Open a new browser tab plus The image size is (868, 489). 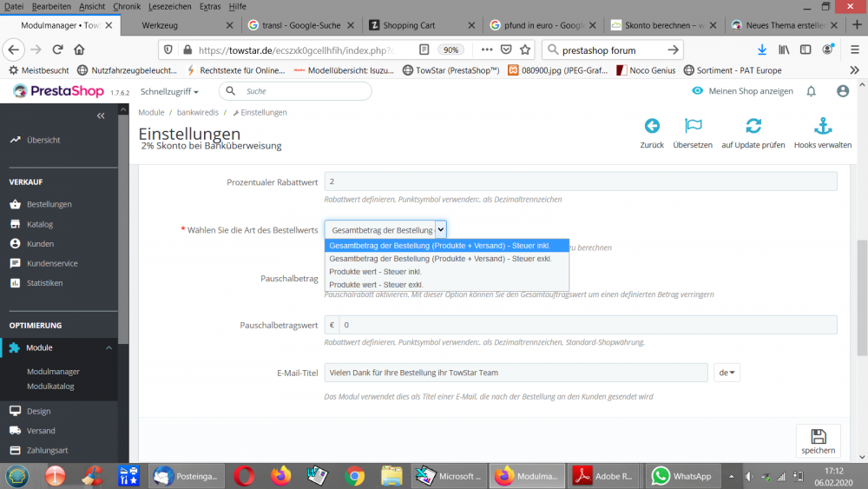857,25
